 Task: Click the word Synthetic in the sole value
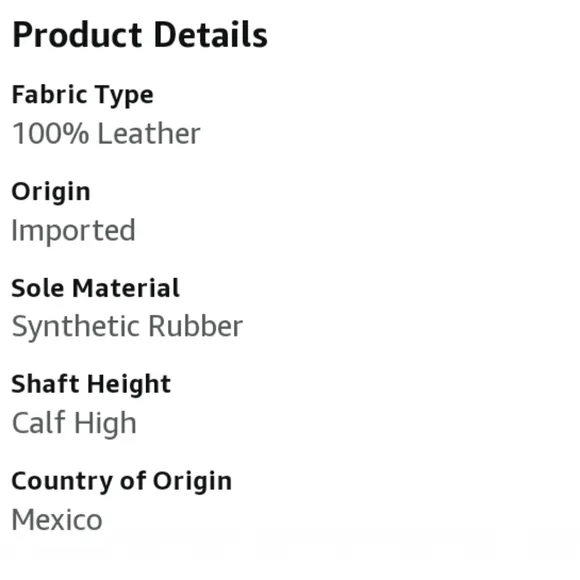pos(77,327)
